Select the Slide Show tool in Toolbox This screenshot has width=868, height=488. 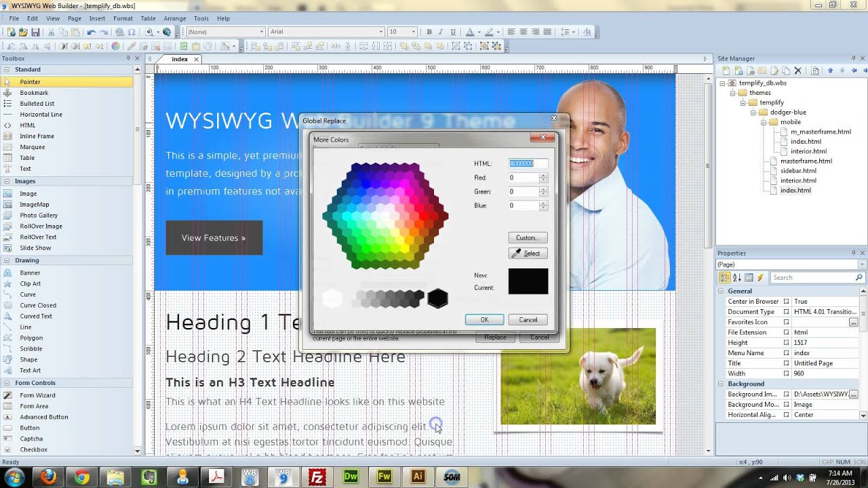(x=35, y=248)
